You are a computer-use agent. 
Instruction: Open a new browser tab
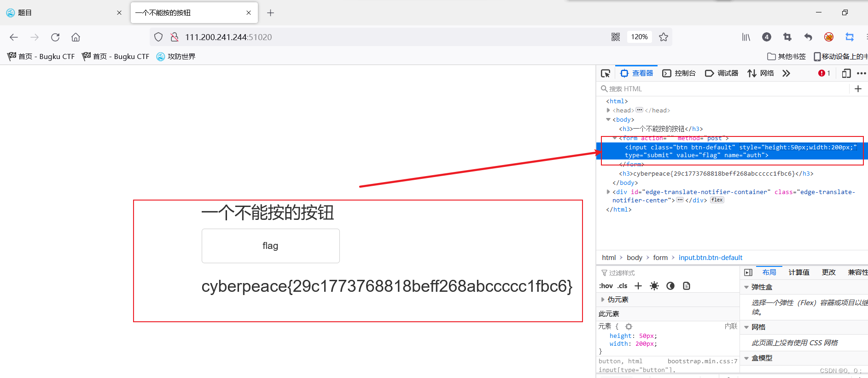coord(271,13)
